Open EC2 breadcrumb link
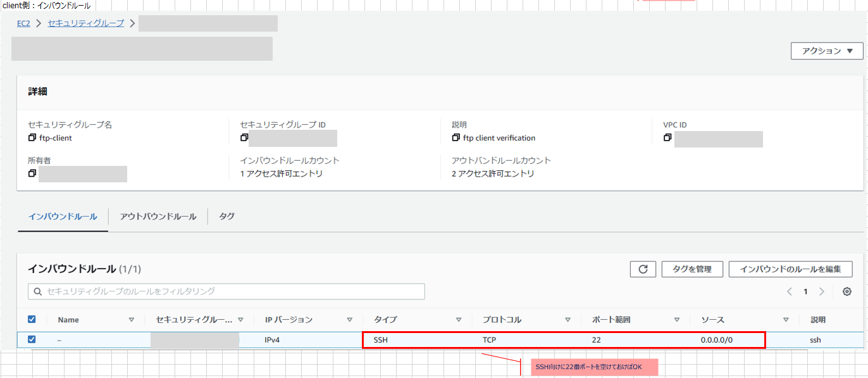The image size is (868, 378). pos(23,23)
